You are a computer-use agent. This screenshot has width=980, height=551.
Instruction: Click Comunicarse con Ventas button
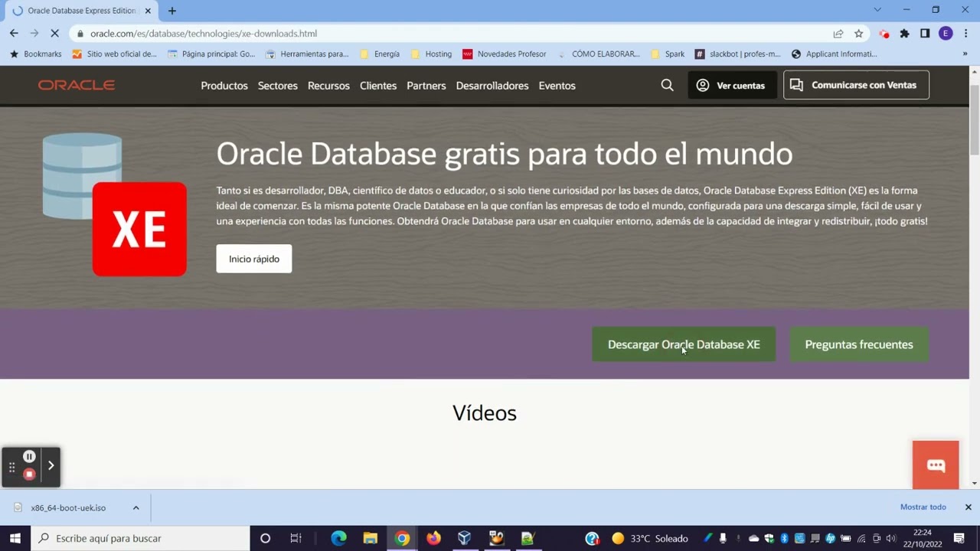point(856,85)
